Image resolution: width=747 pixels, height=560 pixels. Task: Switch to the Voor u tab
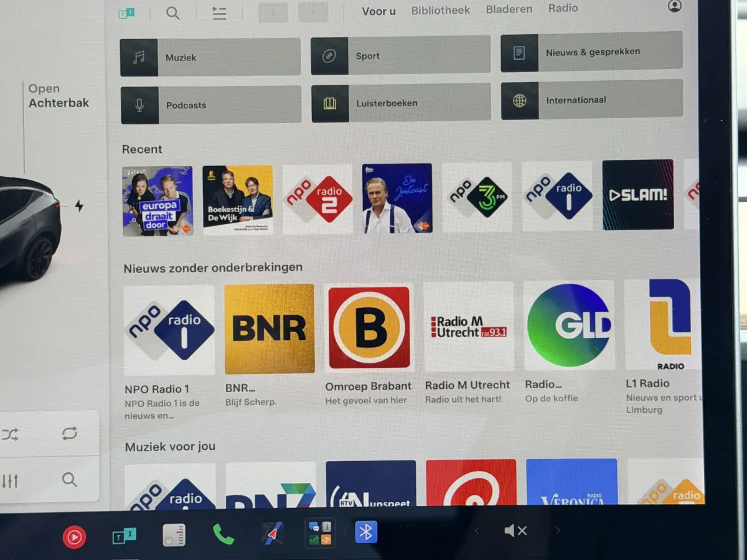pos(378,11)
